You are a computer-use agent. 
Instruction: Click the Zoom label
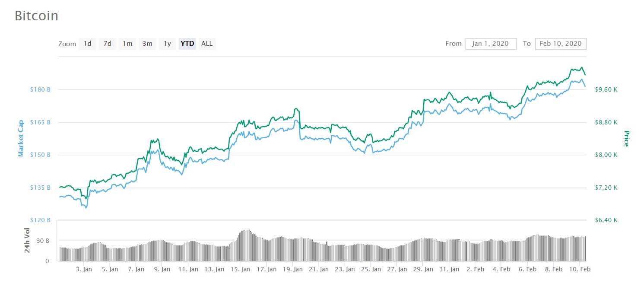coord(67,44)
